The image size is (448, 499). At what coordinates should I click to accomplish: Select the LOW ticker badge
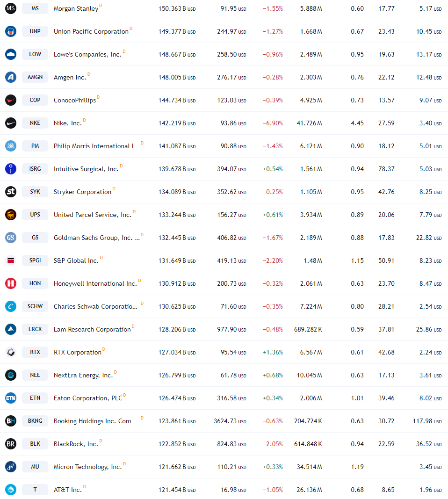[x=35, y=54]
